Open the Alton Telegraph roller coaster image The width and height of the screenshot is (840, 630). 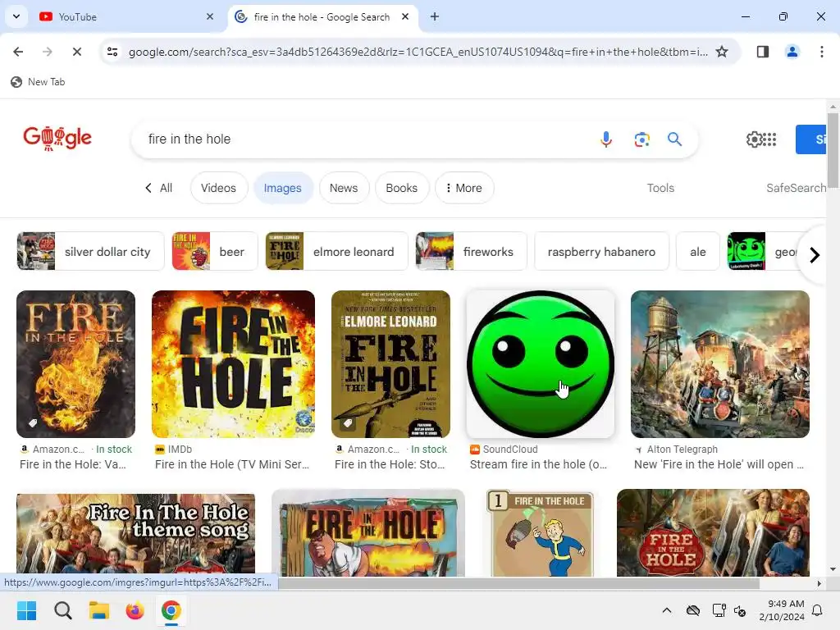[x=720, y=364]
